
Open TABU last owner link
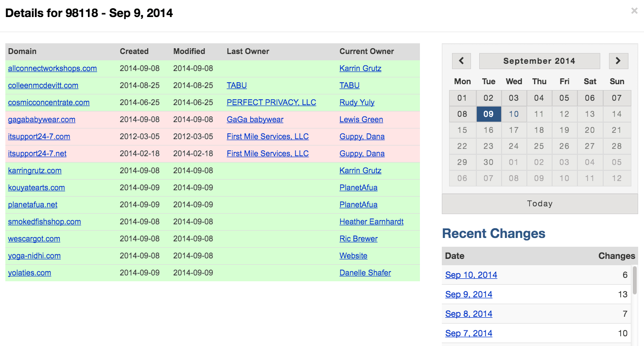pyautogui.click(x=237, y=85)
